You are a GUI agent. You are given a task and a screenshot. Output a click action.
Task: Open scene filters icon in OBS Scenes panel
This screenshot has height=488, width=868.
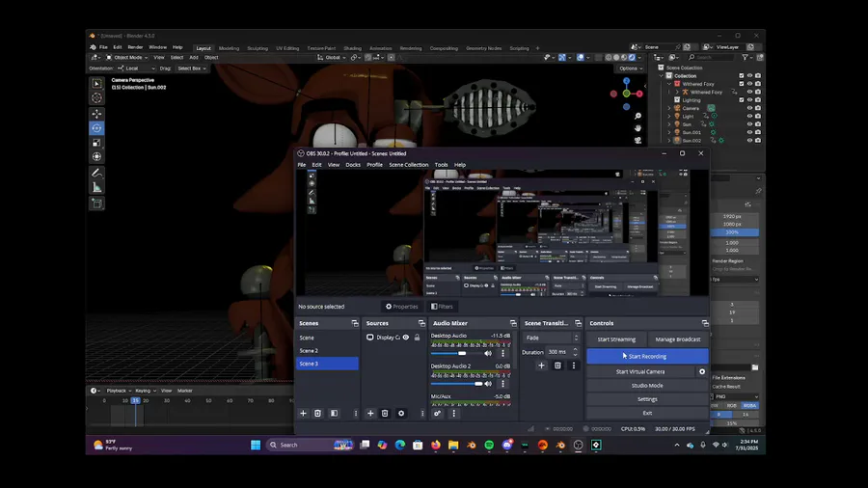[x=334, y=414]
